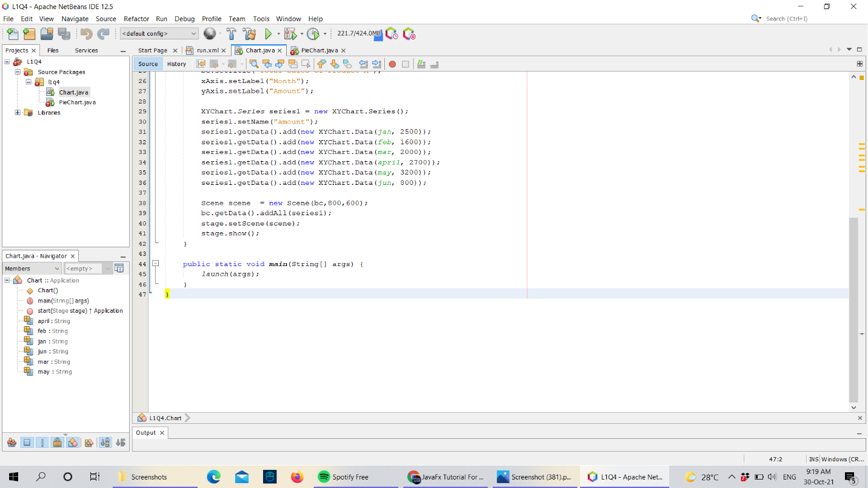Toggle Show Fields filter in Navigator
Image resolution: width=868 pixels, height=488 pixels.
[x=27, y=443]
